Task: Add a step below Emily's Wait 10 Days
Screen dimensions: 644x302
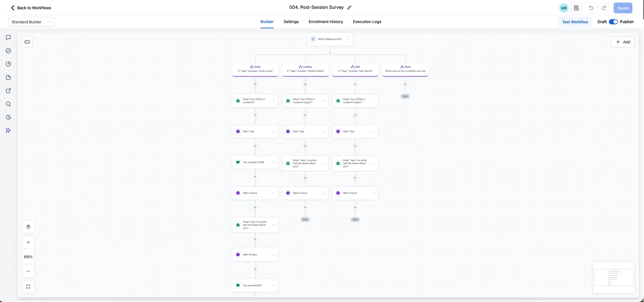Action: click(255, 269)
